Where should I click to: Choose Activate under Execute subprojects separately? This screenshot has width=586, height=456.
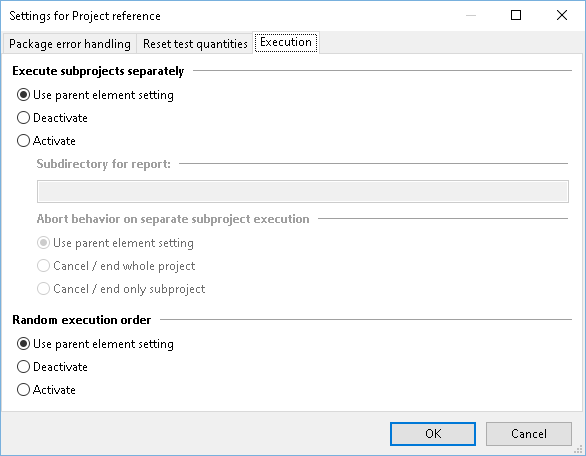click(46, 141)
